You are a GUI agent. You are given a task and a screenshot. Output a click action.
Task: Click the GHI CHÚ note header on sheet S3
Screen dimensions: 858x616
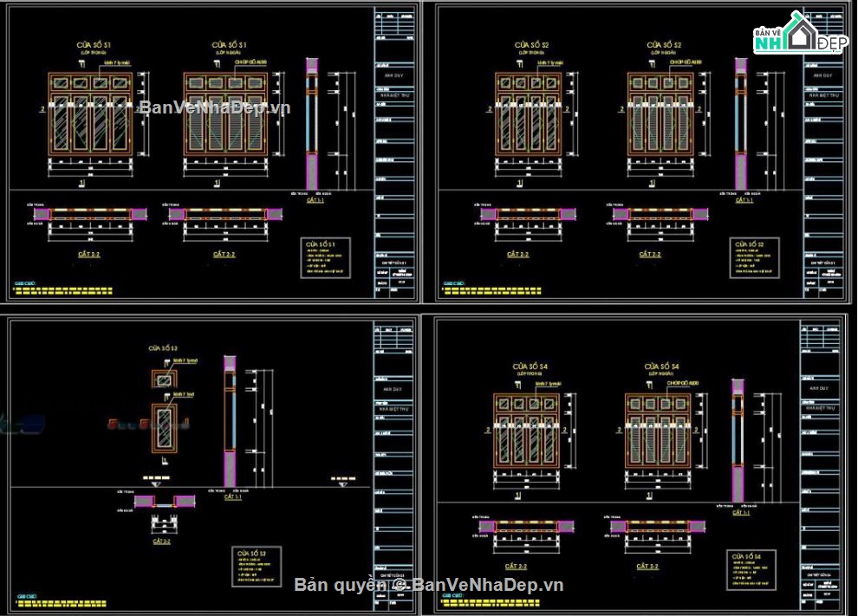(26, 594)
